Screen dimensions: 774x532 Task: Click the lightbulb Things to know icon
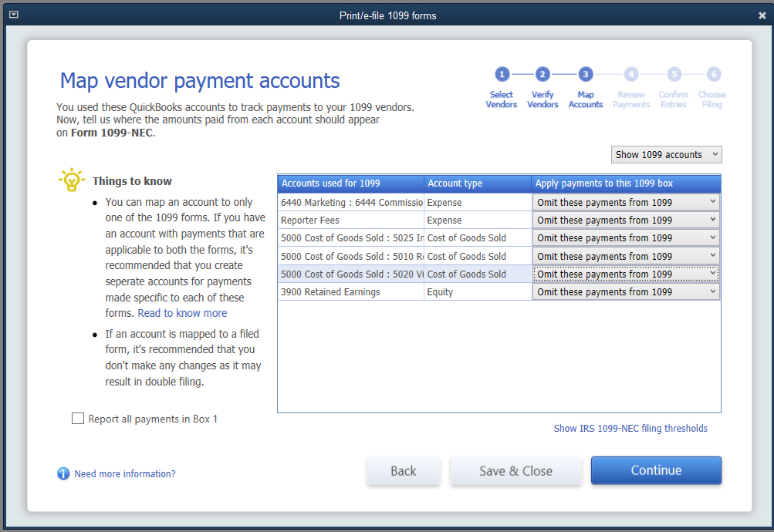pos(72,180)
